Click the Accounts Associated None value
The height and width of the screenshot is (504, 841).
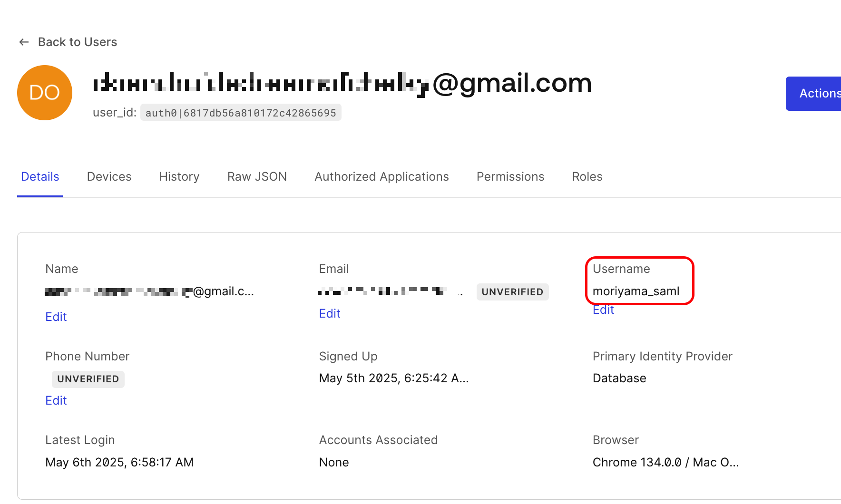coord(334,463)
